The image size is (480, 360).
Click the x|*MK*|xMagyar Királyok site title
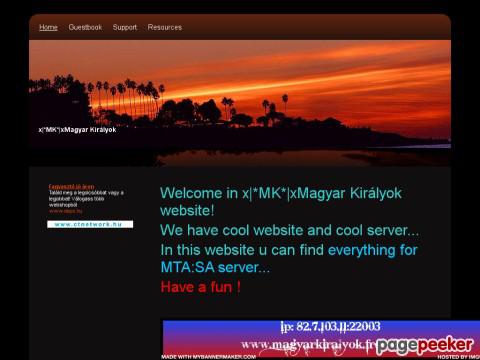77,130
